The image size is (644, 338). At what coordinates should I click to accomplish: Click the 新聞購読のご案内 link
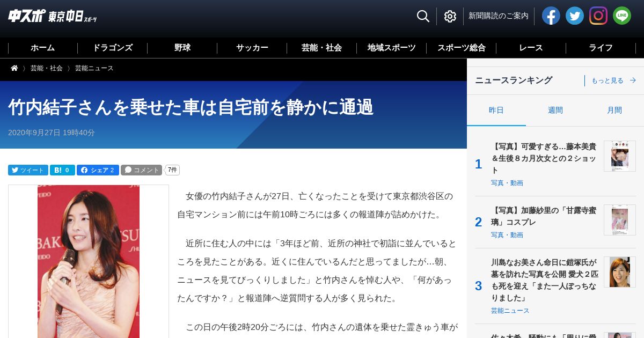click(499, 16)
